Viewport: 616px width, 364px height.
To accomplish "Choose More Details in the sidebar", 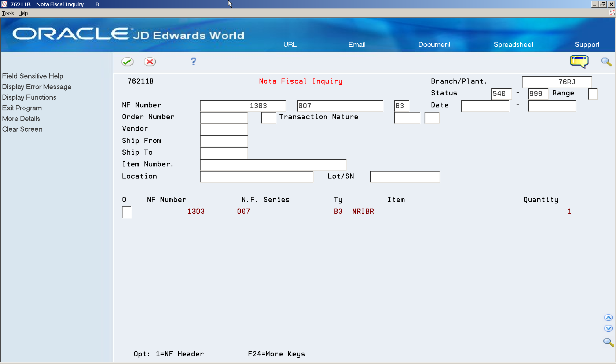I will 21,118.
